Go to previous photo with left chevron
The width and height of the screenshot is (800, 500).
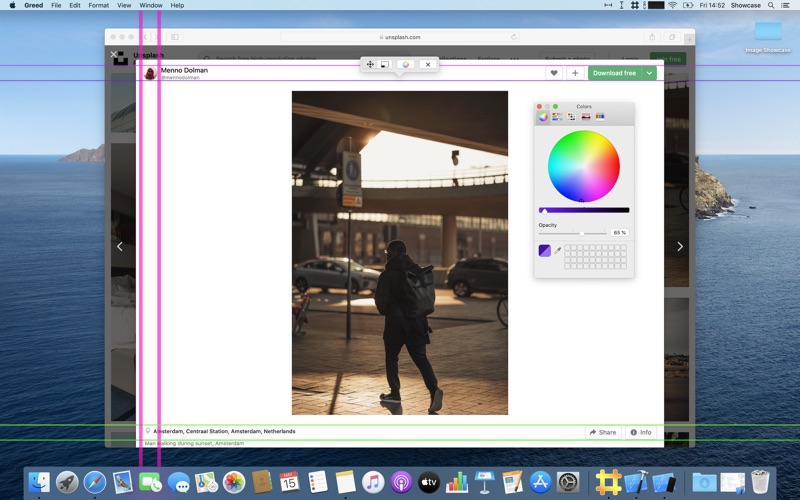tap(119, 246)
